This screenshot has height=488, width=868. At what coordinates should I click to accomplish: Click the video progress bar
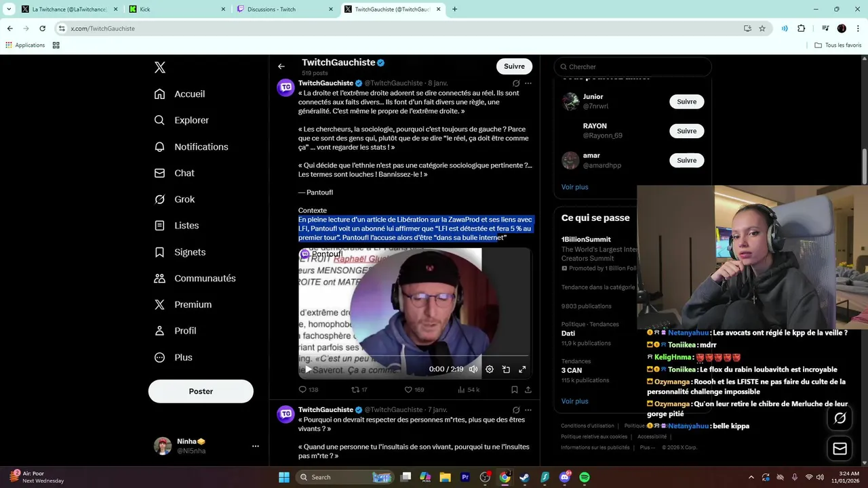pos(414,356)
